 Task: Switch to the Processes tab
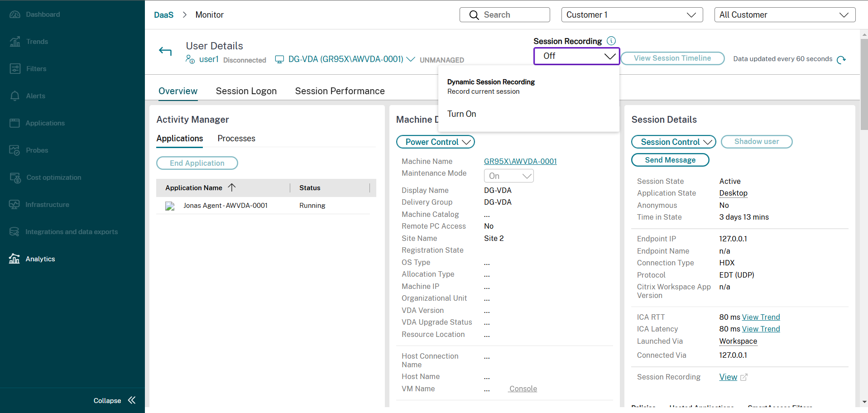236,139
